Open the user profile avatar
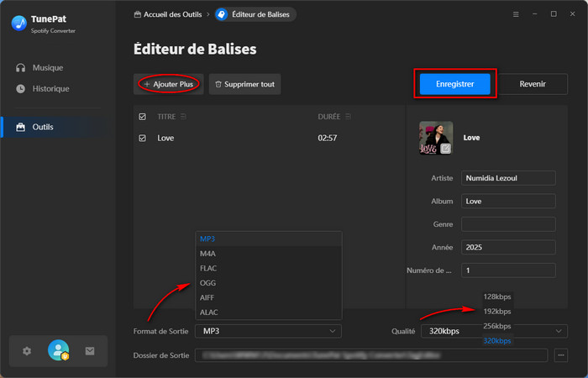588x378 pixels. click(x=58, y=351)
